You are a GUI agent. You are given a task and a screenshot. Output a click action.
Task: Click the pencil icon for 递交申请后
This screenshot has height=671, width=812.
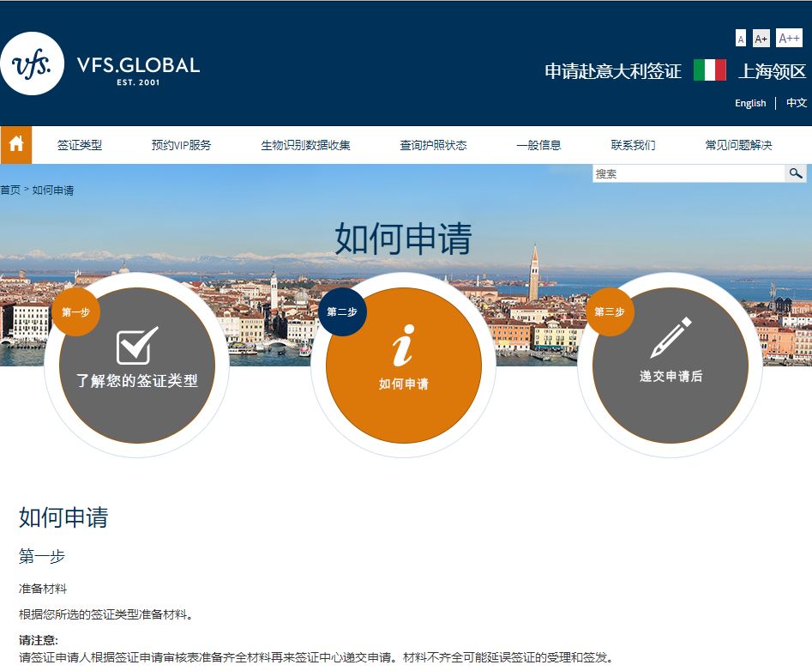671,338
